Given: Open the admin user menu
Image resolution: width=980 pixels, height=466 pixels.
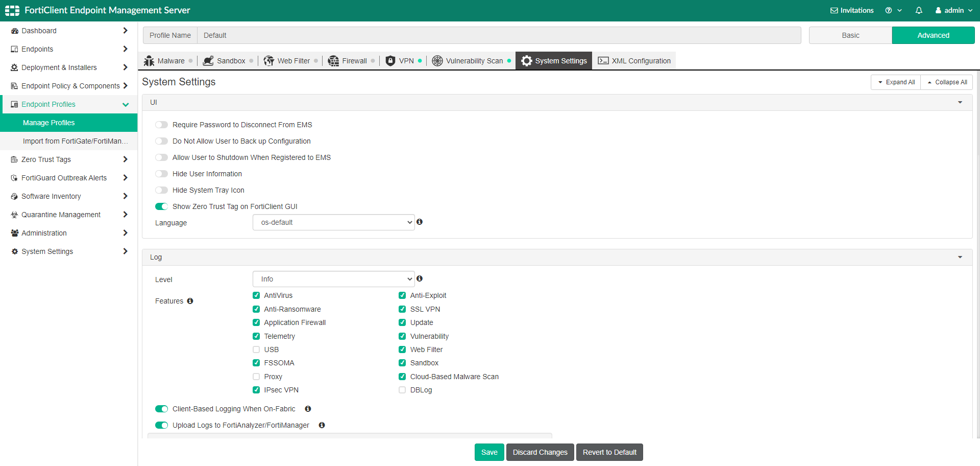Looking at the screenshot, I should (954, 10).
